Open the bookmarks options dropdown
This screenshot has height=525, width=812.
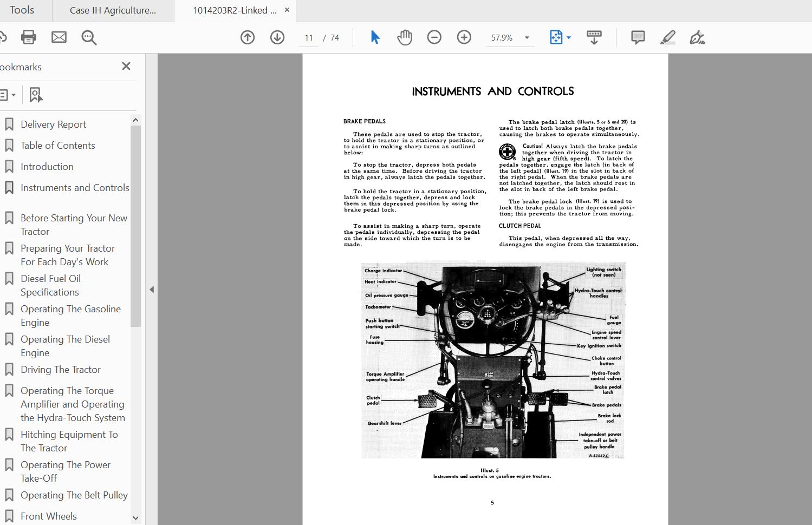click(9, 94)
